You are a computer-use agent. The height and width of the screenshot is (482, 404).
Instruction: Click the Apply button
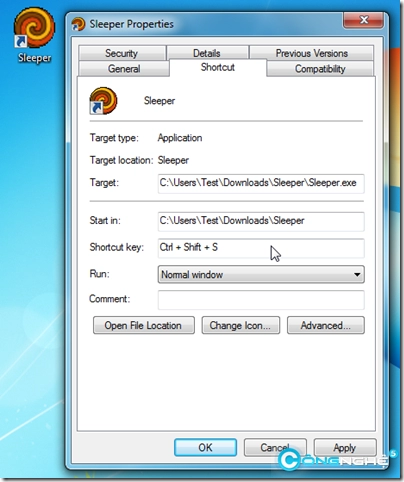point(345,447)
